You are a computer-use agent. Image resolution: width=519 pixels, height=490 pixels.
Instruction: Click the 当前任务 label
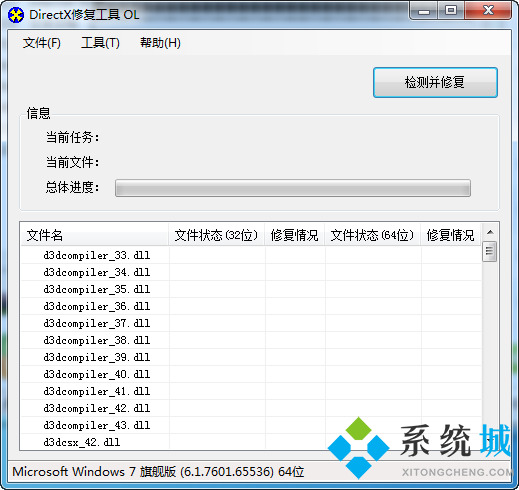[x=73, y=137]
